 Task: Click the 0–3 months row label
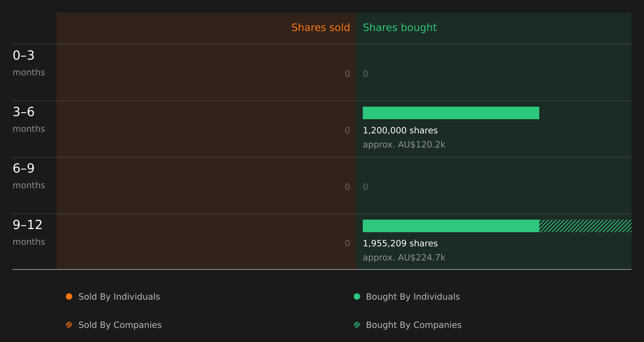point(29,63)
